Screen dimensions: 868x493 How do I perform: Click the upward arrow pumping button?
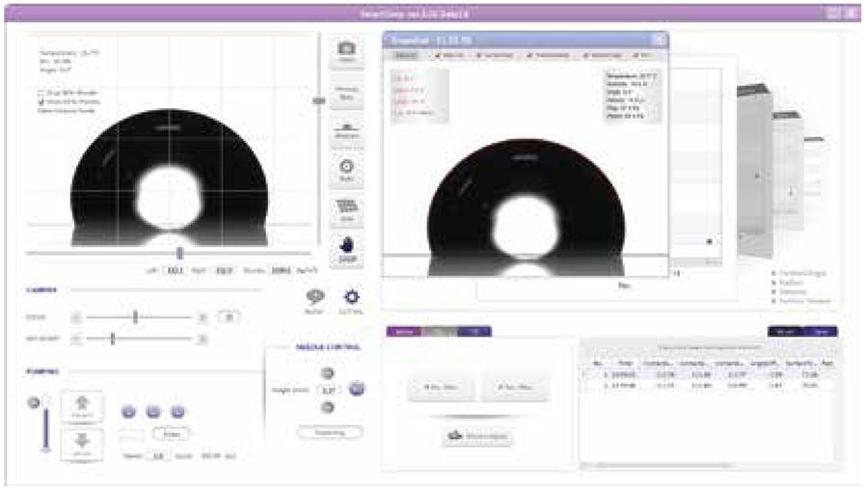(82, 407)
